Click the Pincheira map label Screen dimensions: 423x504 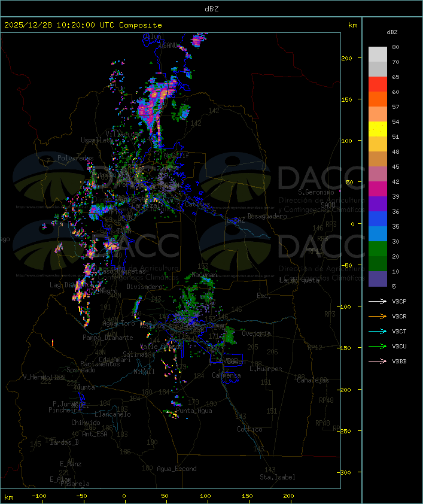pos(64,410)
